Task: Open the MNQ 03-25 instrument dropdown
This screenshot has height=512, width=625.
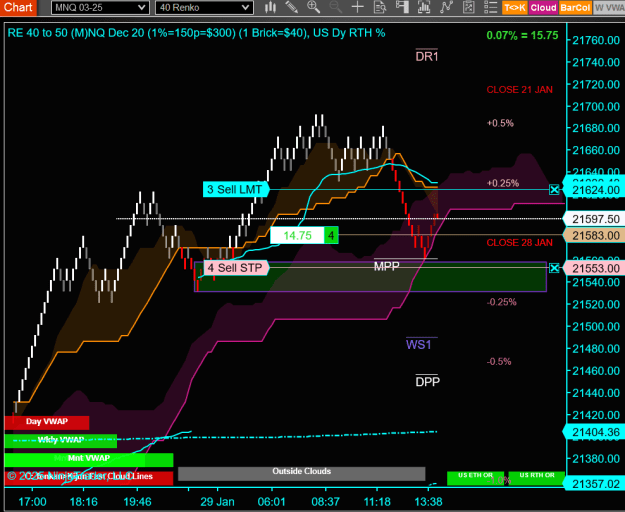Action: click(100, 8)
